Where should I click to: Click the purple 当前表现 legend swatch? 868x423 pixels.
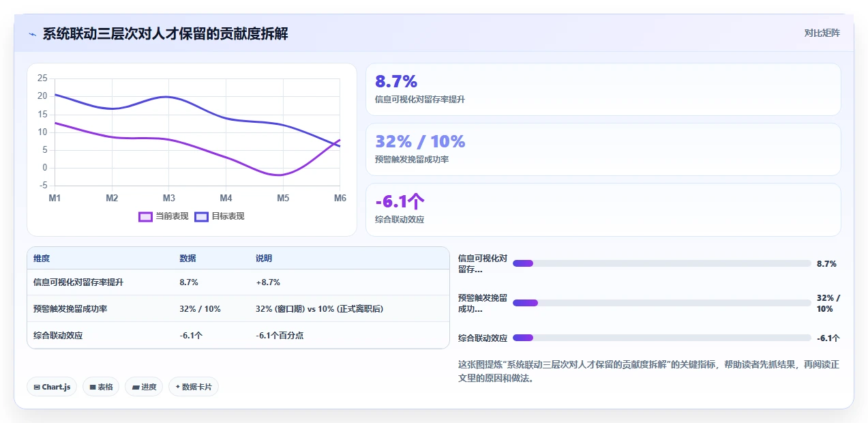(x=145, y=217)
